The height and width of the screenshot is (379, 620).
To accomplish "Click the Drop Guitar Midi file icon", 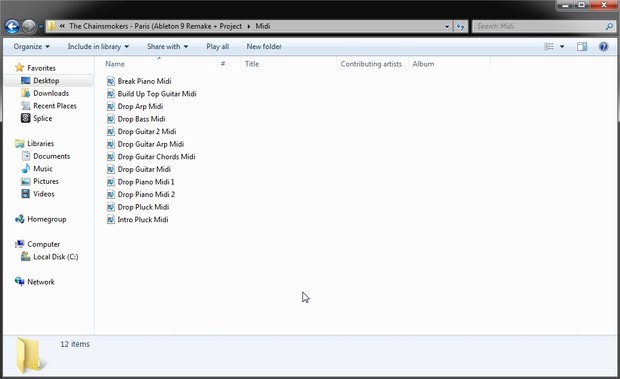I will [111, 170].
